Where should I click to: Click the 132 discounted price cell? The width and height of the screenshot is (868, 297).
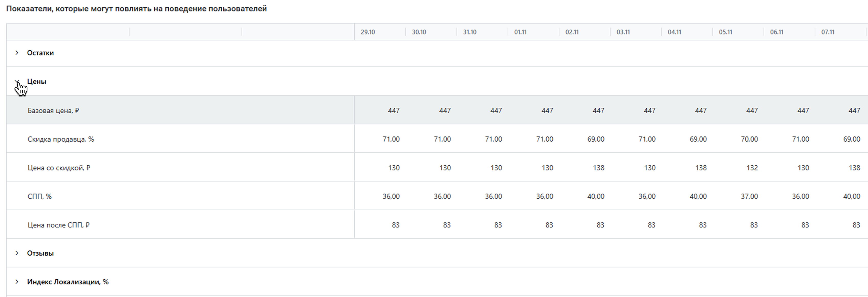pyautogui.click(x=752, y=168)
